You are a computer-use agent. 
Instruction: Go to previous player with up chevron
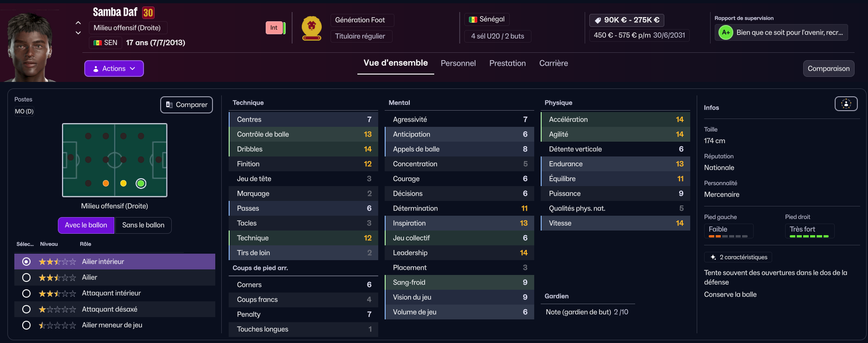pos(78,23)
